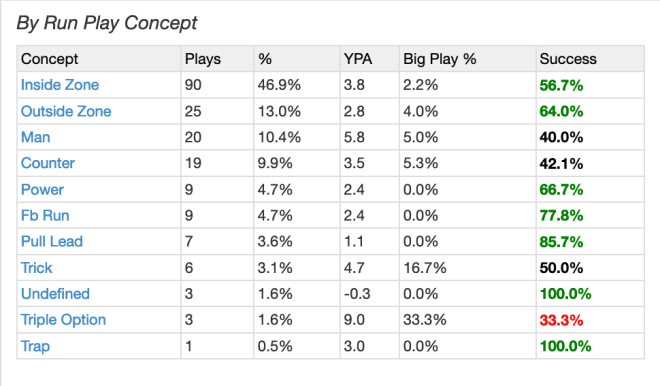The image size is (660, 386).
Task: Click the Man run concept link
Action: 36,137
